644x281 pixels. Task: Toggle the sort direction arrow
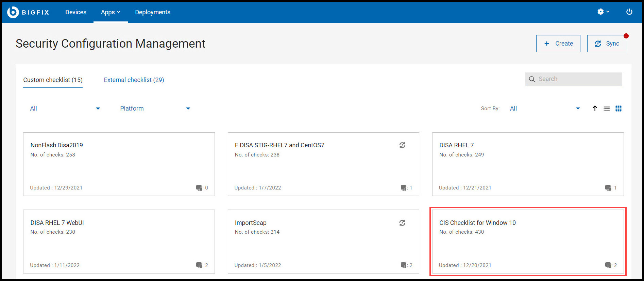click(x=595, y=109)
